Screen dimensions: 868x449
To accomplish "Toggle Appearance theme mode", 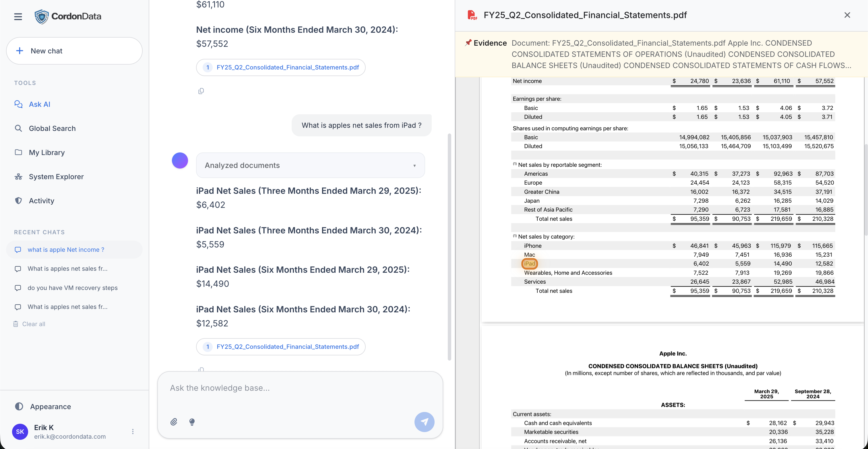I will click(50, 407).
